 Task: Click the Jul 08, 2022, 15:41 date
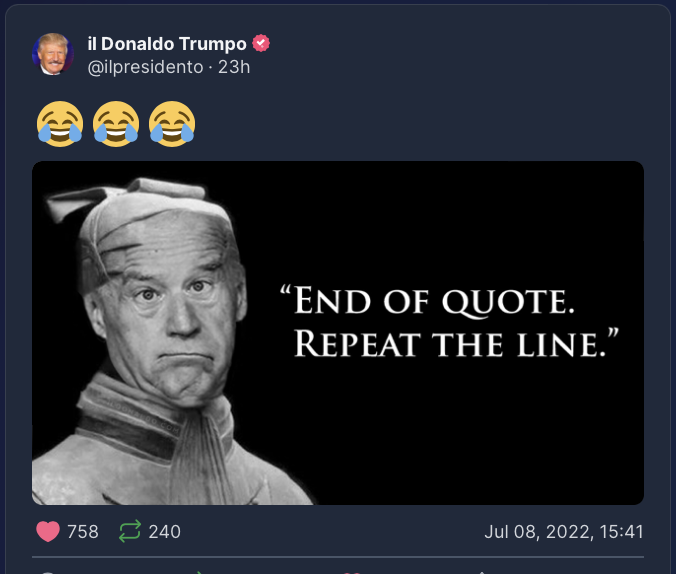(x=564, y=532)
